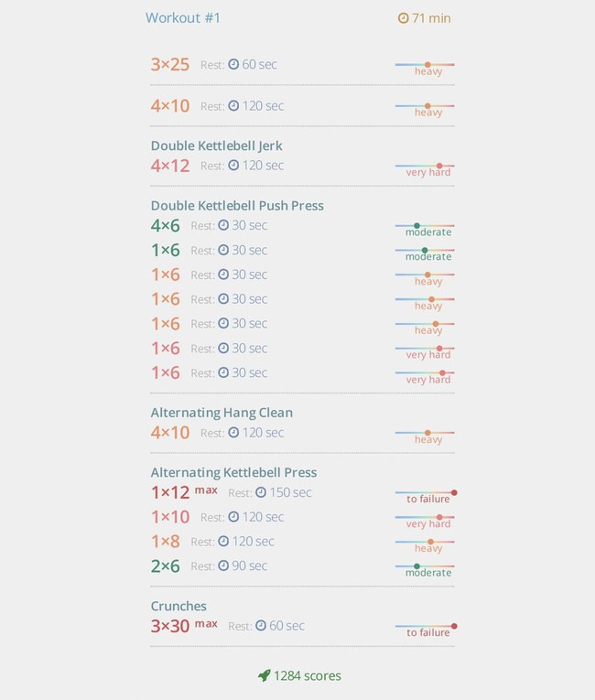Click the to failure intensity slider for Crunches

click(x=426, y=630)
